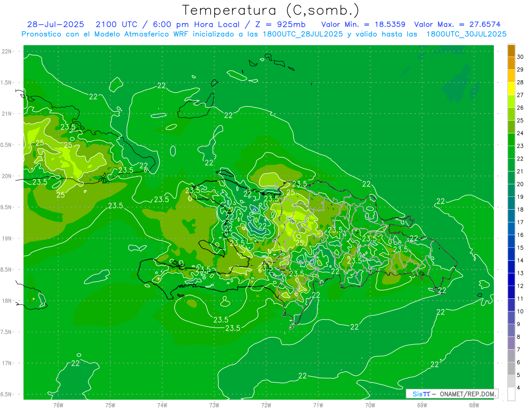Select '1800UTC_30JUL2025' valid-until text
This screenshot has width=532, height=411.
coord(466,34)
